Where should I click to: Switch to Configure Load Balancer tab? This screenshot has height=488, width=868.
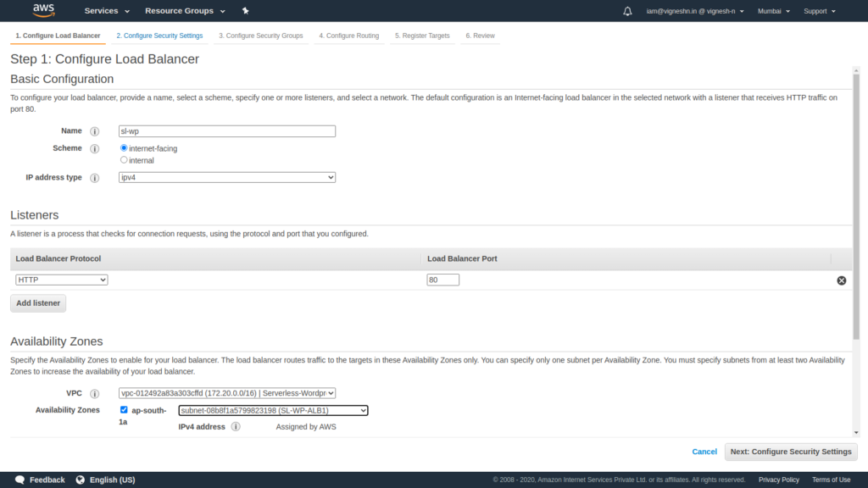[58, 36]
